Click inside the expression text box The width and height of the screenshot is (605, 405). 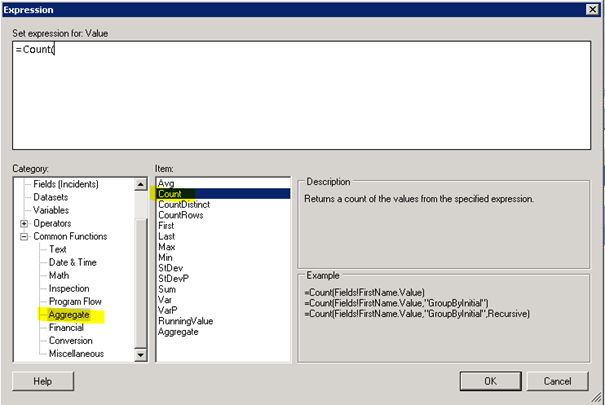[300, 100]
